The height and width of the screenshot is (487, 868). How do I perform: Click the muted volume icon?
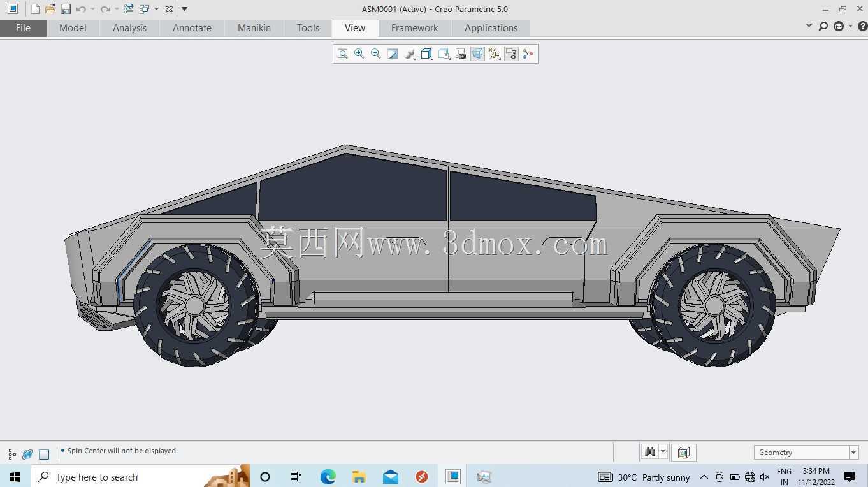click(765, 477)
